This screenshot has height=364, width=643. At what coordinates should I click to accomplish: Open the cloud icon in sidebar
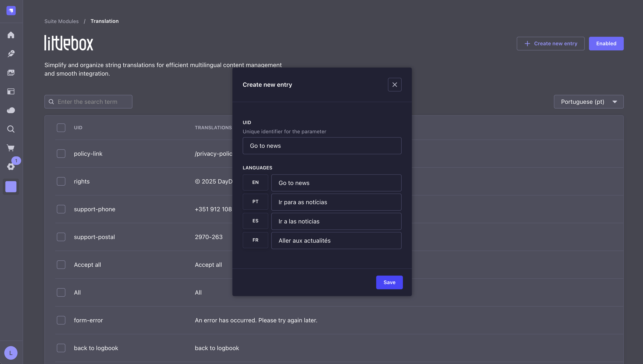pos(11,110)
